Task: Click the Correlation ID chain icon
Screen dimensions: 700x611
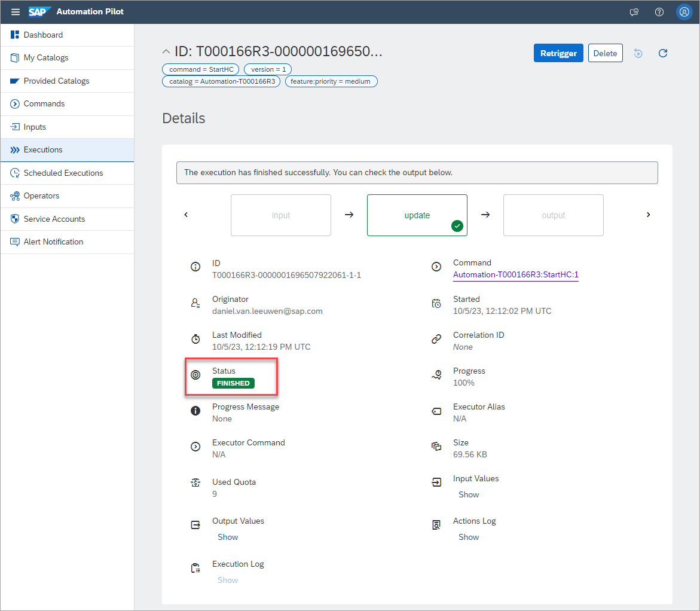Action: pos(436,339)
